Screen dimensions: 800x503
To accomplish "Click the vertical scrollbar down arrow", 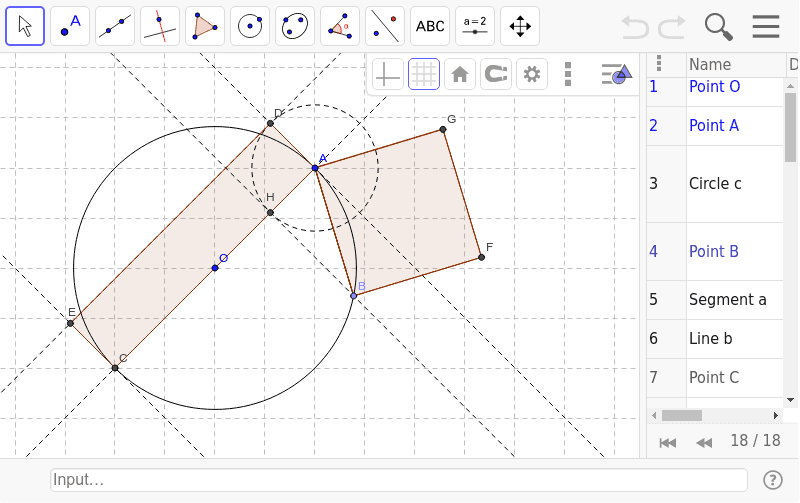I will point(790,400).
